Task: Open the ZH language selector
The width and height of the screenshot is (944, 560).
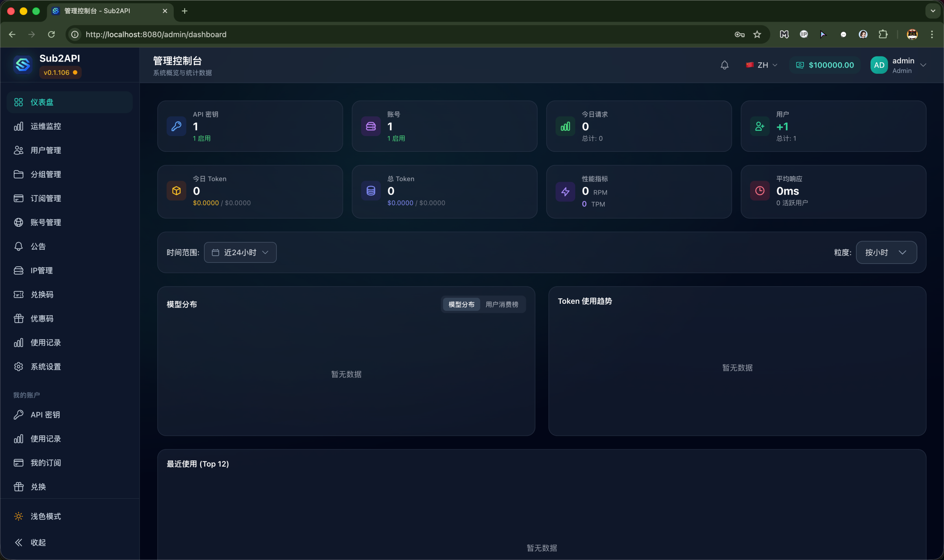Action: click(x=761, y=65)
